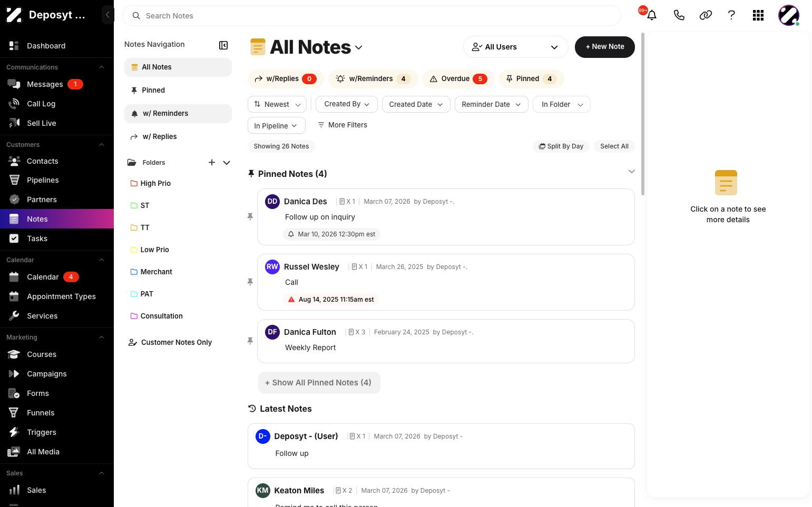Select Customer Notes Only
Viewport: 812px width, 507px height.
[x=170, y=342]
